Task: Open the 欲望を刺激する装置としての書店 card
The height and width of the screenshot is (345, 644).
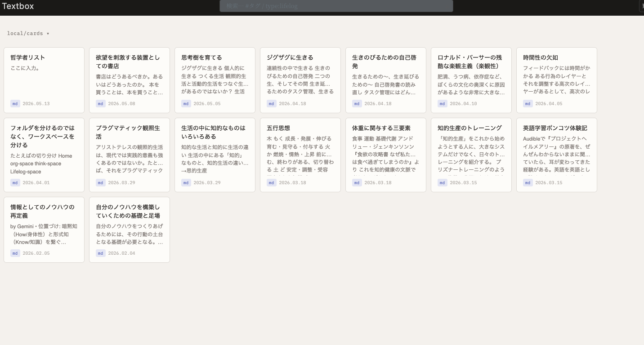Action: [x=130, y=80]
